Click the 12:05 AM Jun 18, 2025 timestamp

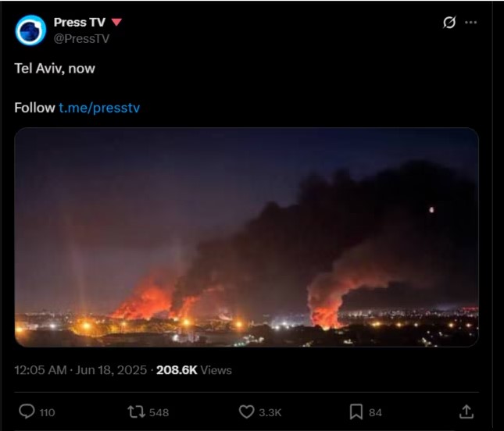pyautogui.click(x=80, y=370)
